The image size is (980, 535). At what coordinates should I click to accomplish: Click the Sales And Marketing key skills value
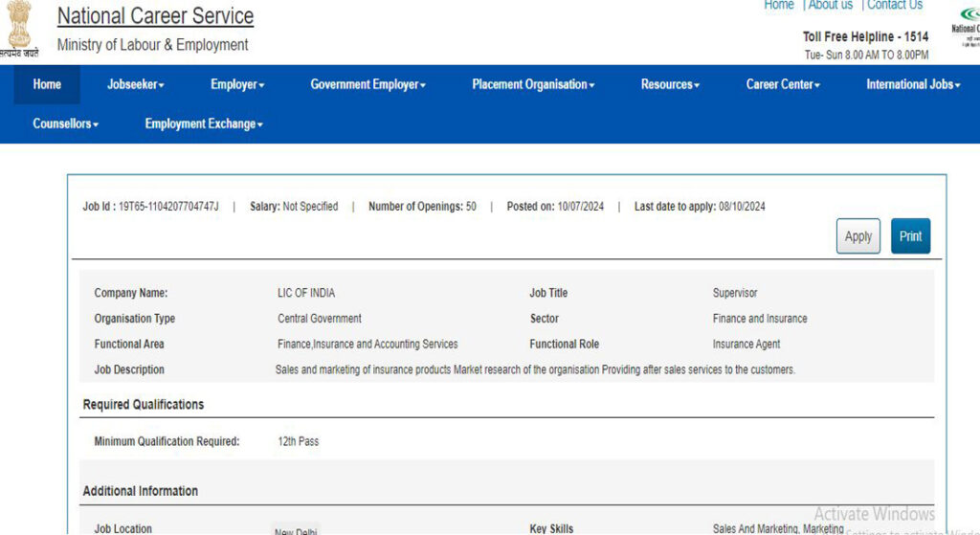click(778, 528)
